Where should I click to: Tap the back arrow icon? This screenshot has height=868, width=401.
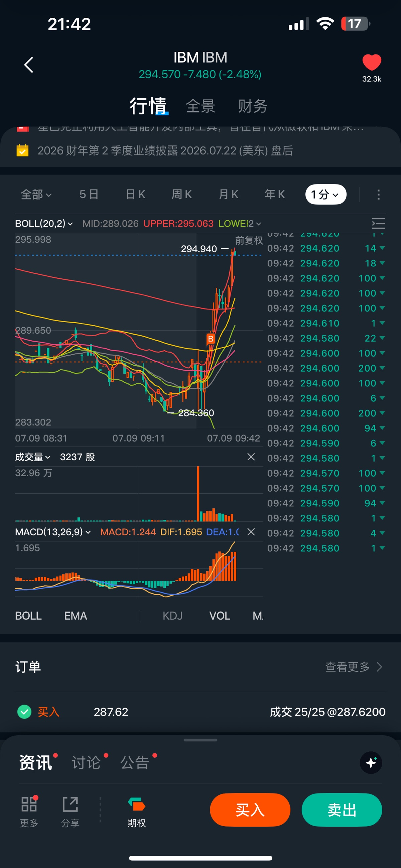point(29,65)
